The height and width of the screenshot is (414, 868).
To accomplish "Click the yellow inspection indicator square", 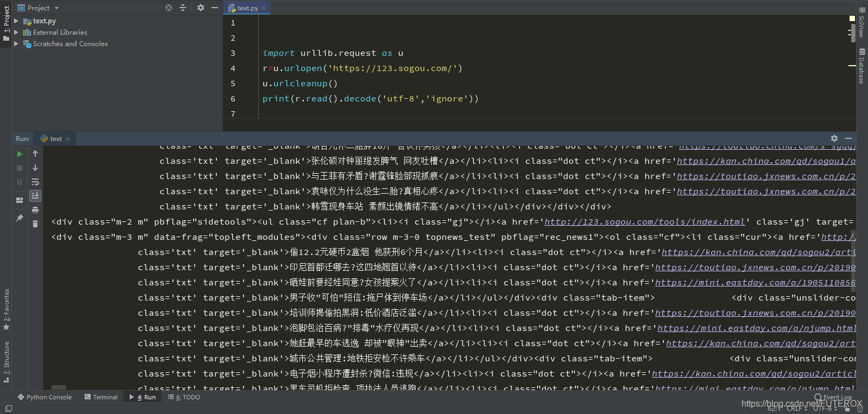I will [x=852, y=18].
